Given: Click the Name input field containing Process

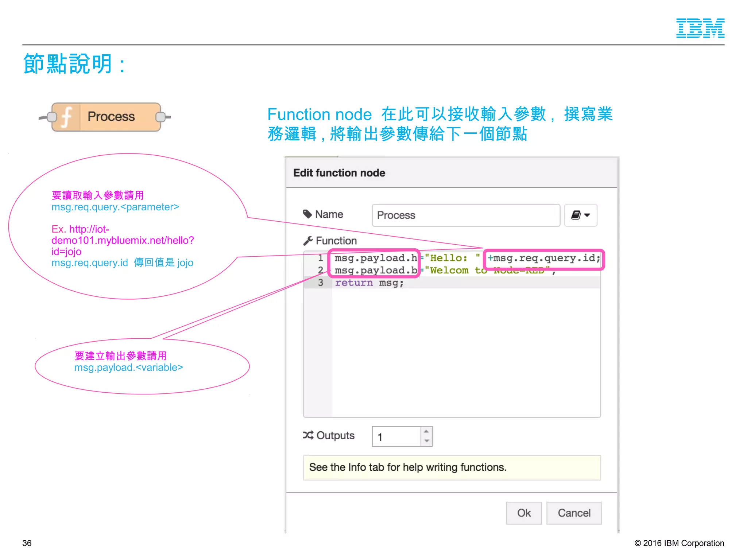Looking at the screenshot, I should (x=466, y=215).
